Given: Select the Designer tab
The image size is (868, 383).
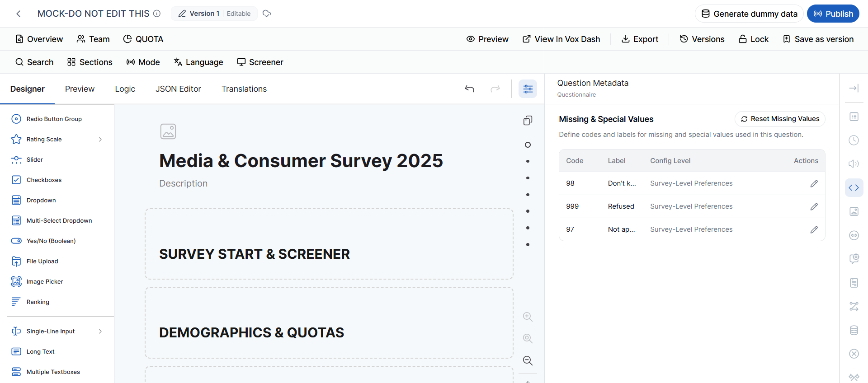Looking at the screenshot, I should coord(28,89).
